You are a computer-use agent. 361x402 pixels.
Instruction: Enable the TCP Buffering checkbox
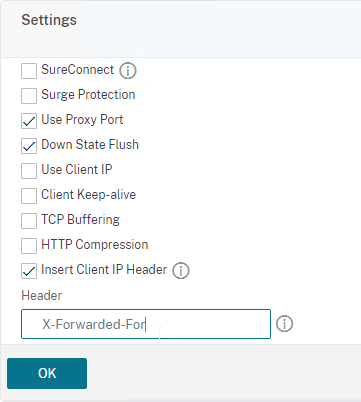[x=29, y=221]
